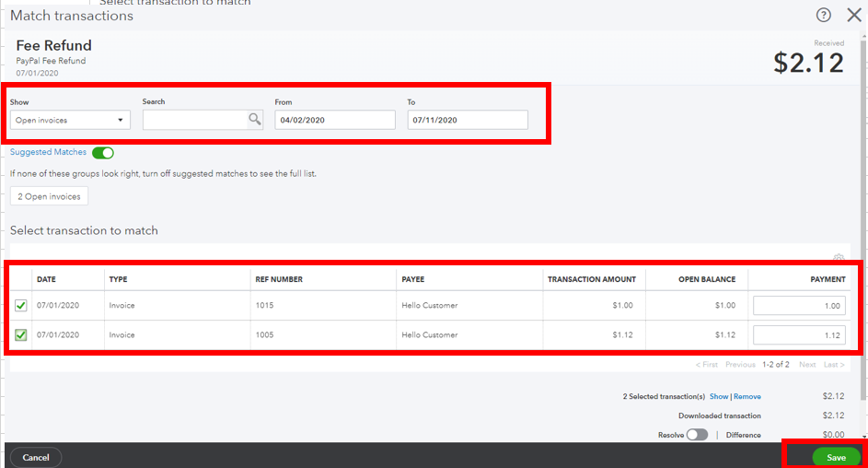Screen dimensions: 868x468
Task: Sort by REF NUMBER column header
Action: click(x=279, y=279)
